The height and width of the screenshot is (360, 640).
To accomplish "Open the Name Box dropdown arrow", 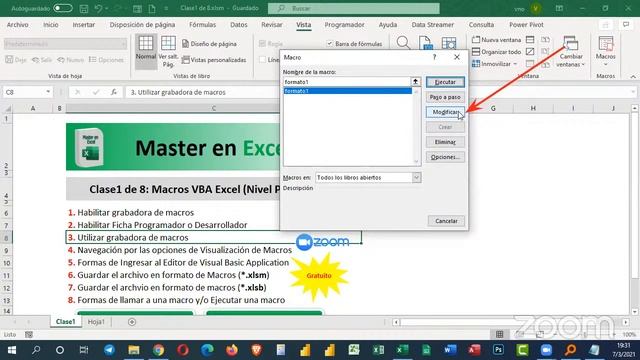I will pos(48,92).
